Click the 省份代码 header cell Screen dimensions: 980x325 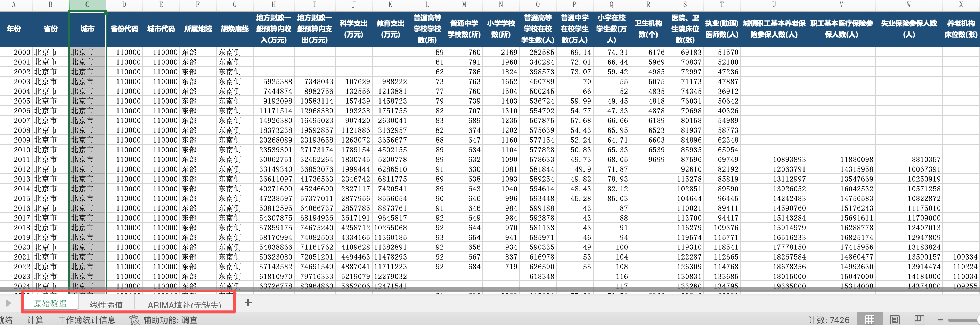coord(124,29)
